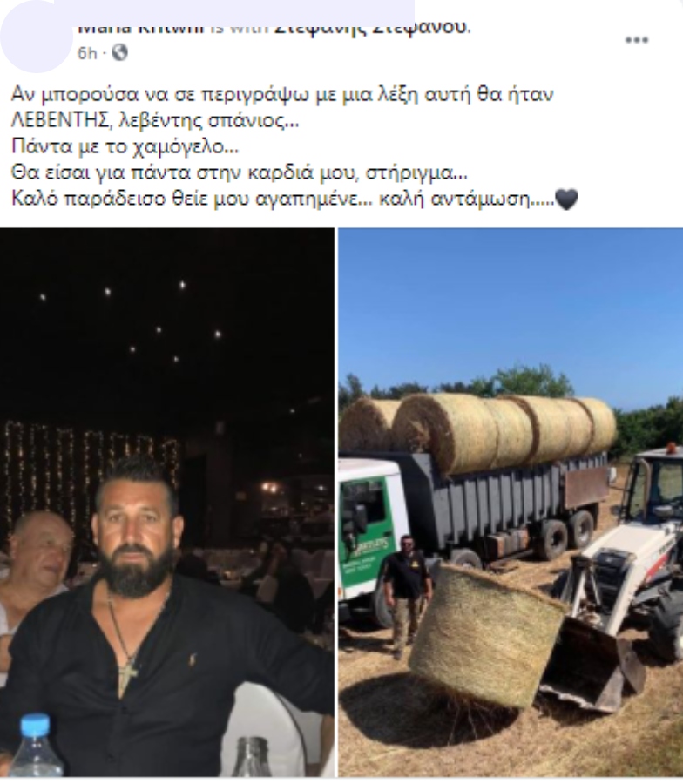Click the globe public audience icon
This screenshot has height=784, width=683.
(x=119, y=52)
